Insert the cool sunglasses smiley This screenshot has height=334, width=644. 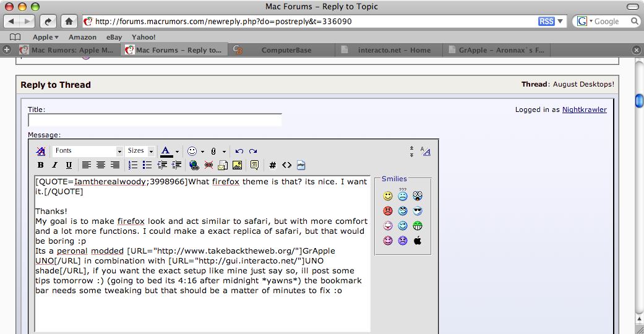point(418,211)
